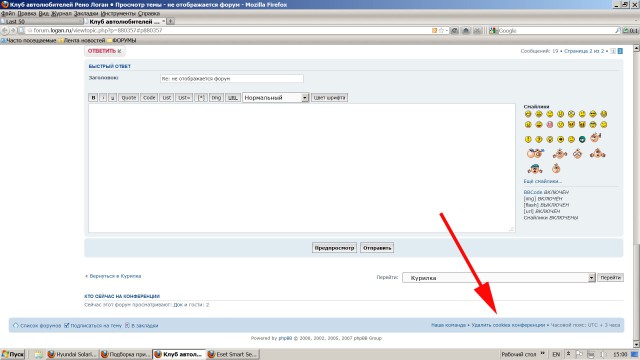Click the address bar URL field

[229, 31]
